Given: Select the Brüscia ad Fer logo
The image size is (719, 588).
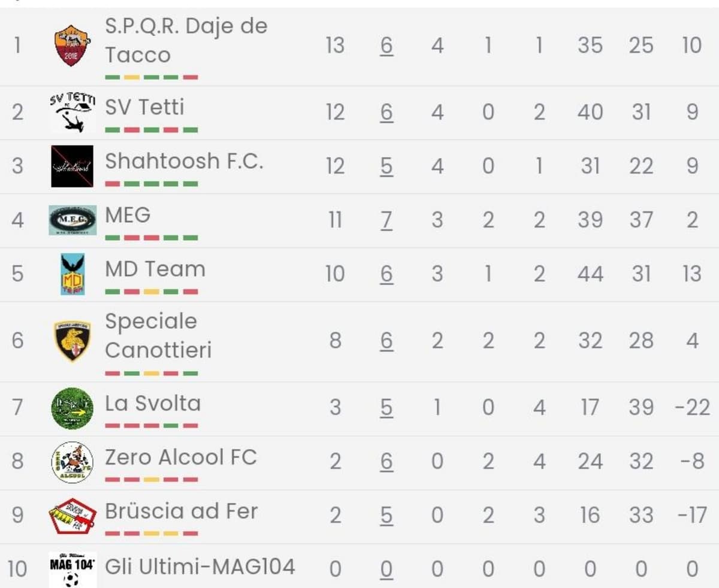Looking at the screenshot, I should (x=72, y=516).
